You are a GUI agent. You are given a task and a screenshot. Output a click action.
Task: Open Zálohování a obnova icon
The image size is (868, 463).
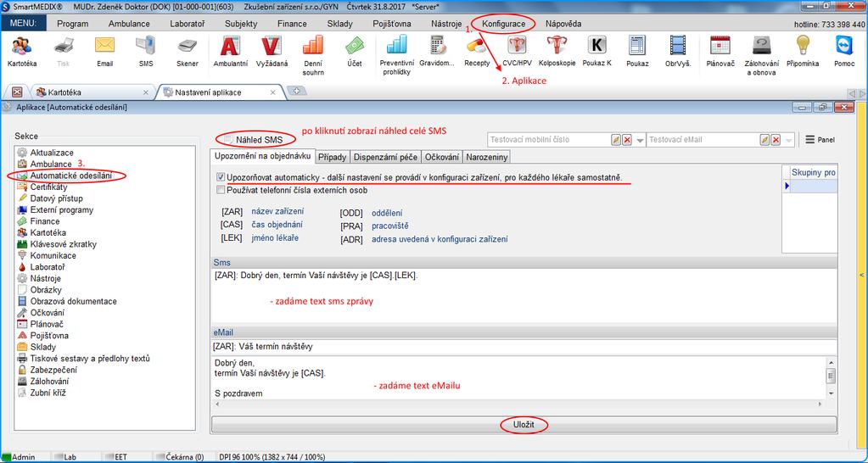(x=762, y=56)
